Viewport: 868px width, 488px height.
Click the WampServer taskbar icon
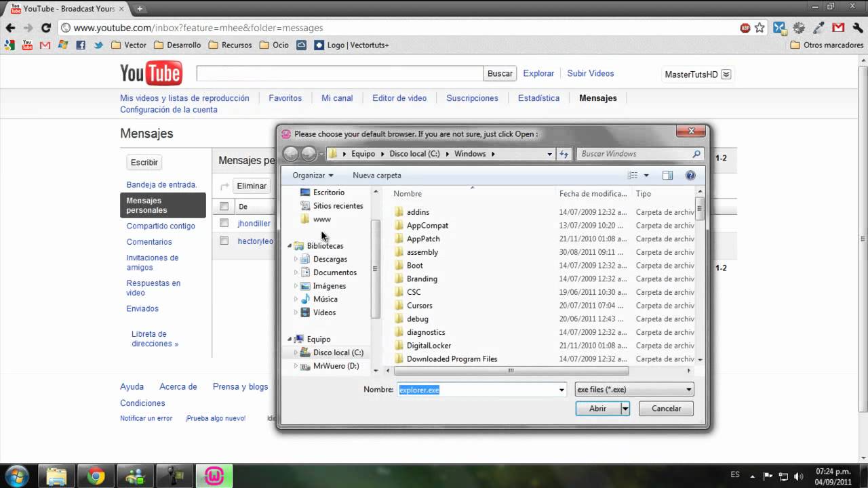[214, 476]
